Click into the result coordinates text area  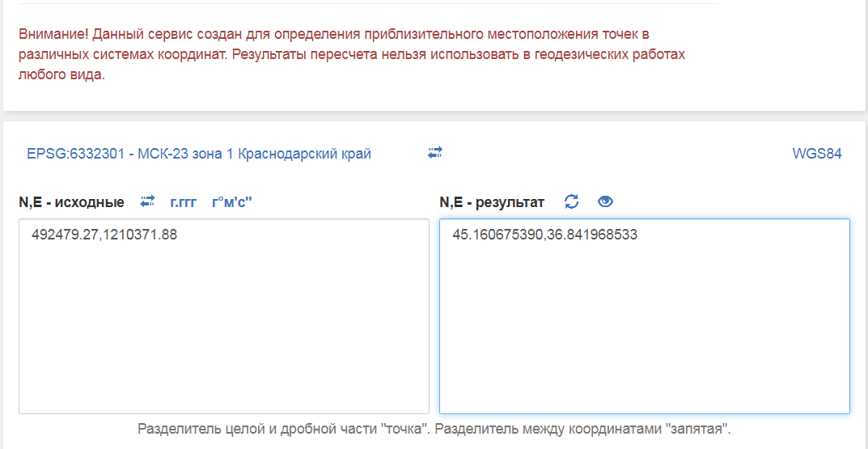pyautogui.click(x=644, y=324)
